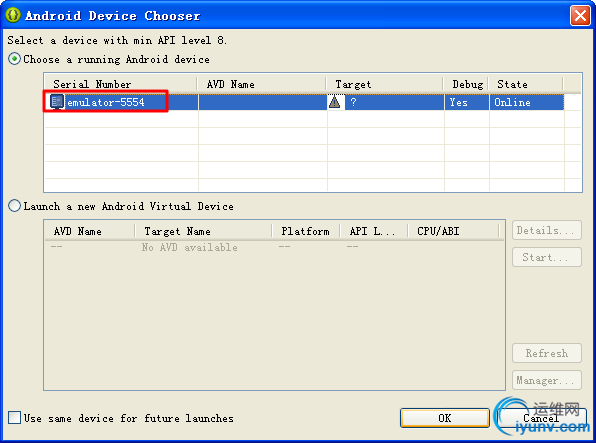Click the Debug column header

point(466,84)
